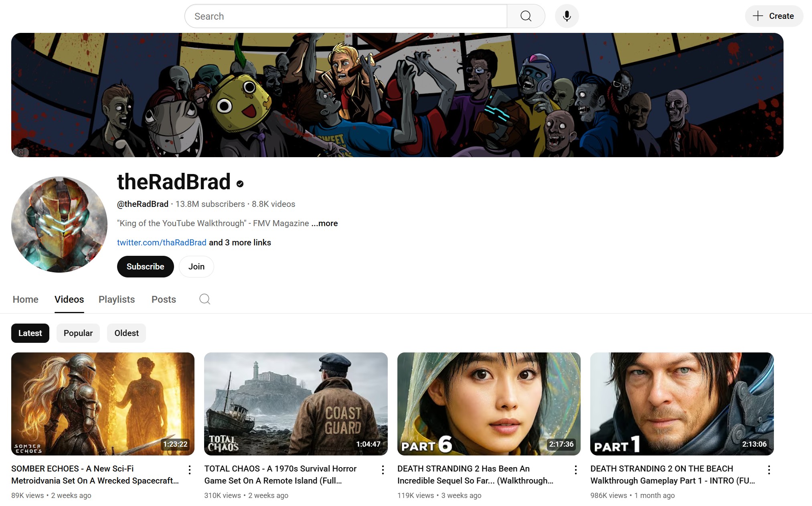This screenshot has height=506, width=812.
Task: Expand 'and 3 more links' list
Action: [240, 243]
